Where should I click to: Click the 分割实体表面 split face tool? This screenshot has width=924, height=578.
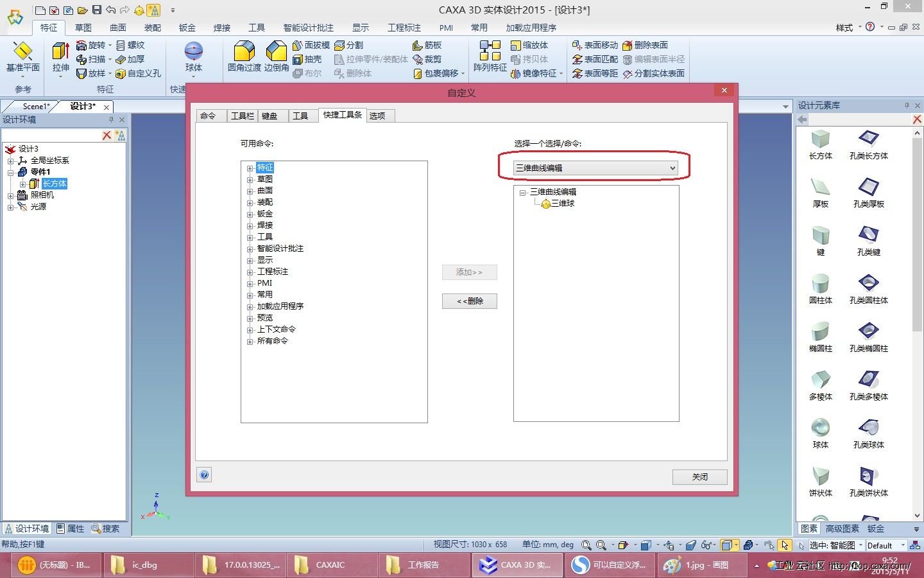click(653, 73)
